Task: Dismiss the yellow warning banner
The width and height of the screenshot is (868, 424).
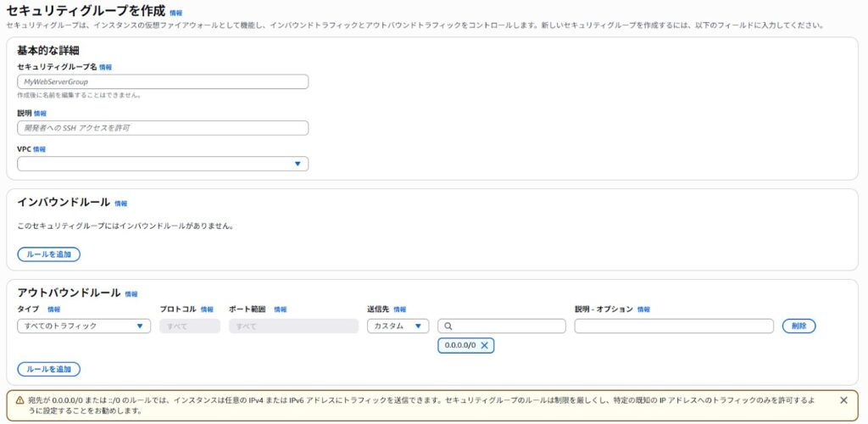Action: click(843, 399)
